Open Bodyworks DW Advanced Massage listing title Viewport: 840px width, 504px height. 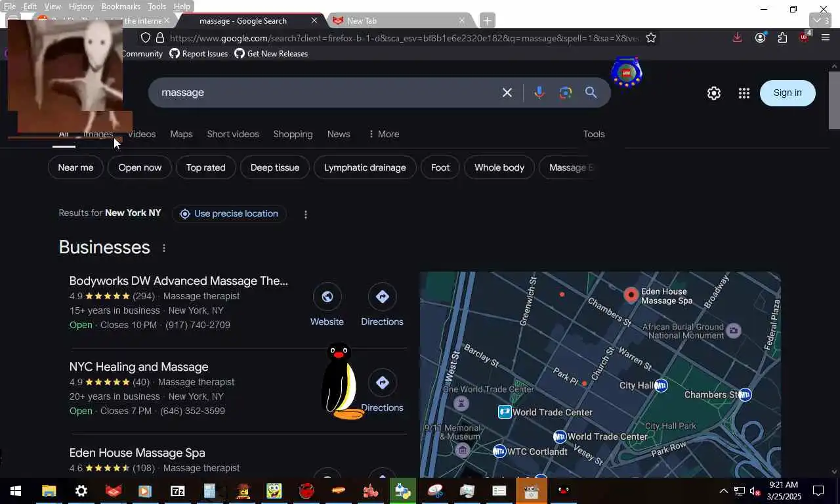[178, 281]
